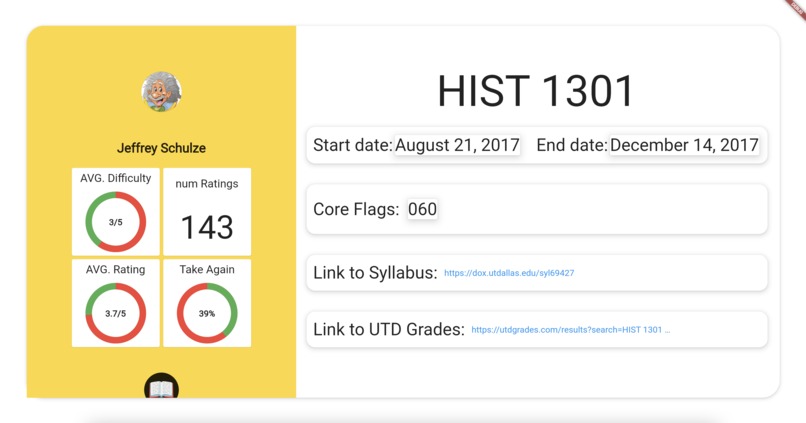Open the syllabus link dox.utdallas.edu/syl69427
Screen dimensions: 806x423
tap(509, 273)
